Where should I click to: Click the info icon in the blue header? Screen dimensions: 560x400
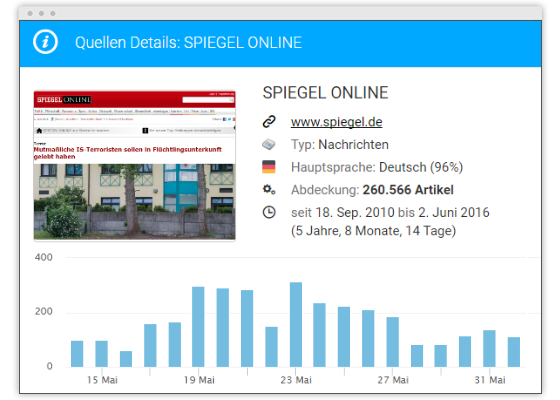pos(45,42)
